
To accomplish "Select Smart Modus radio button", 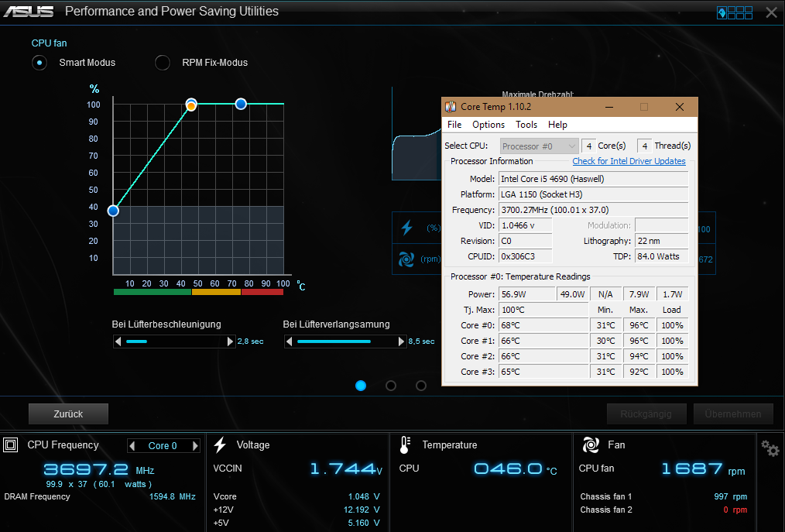I will [39, 63].
